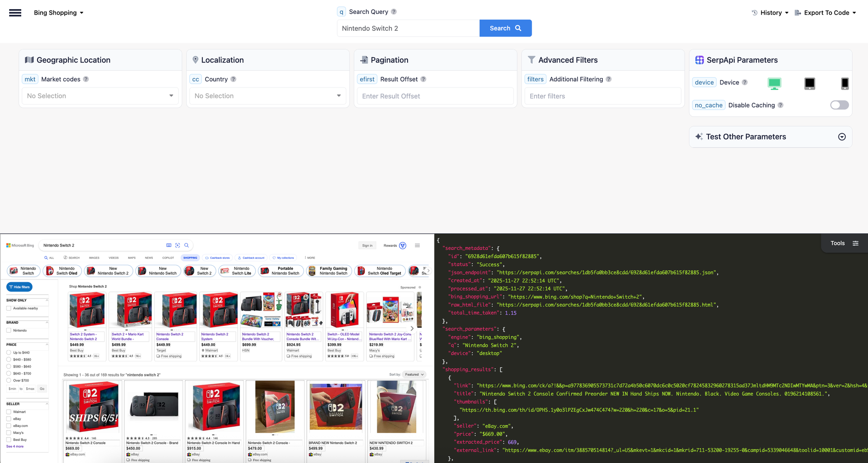
Task: Click the Device help icon
Action: [x=745, y=82]
